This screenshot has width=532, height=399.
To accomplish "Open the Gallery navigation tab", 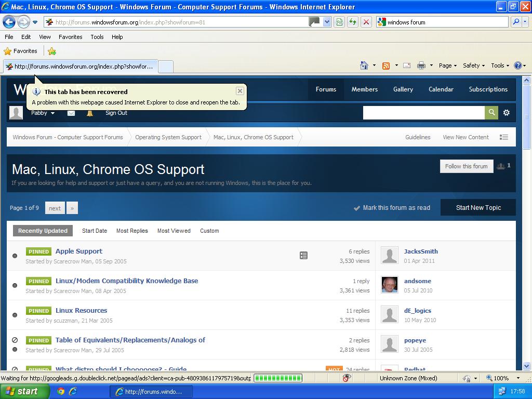I will [403, 89].
